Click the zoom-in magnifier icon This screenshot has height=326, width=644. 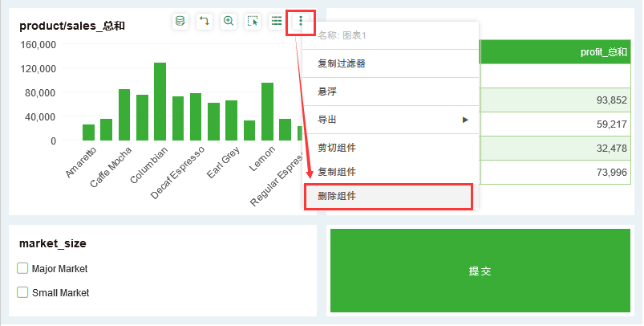pyautogui.click(x=229, y=22)
